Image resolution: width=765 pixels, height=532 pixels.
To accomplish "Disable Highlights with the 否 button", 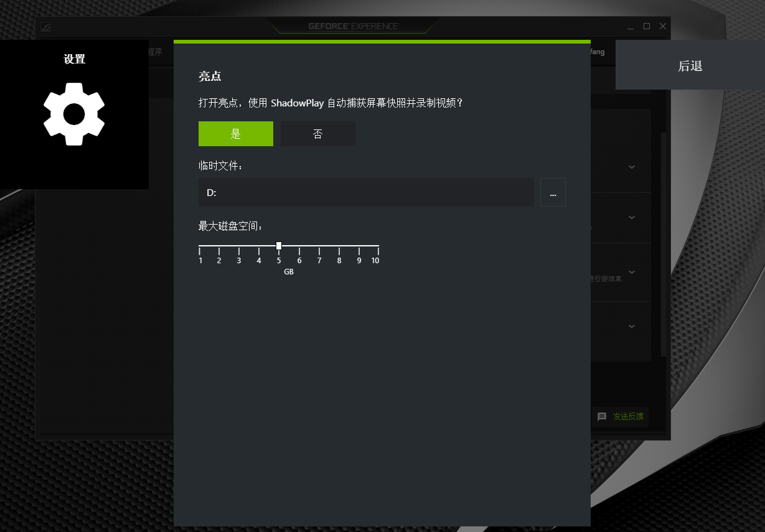I will point(318,134).
